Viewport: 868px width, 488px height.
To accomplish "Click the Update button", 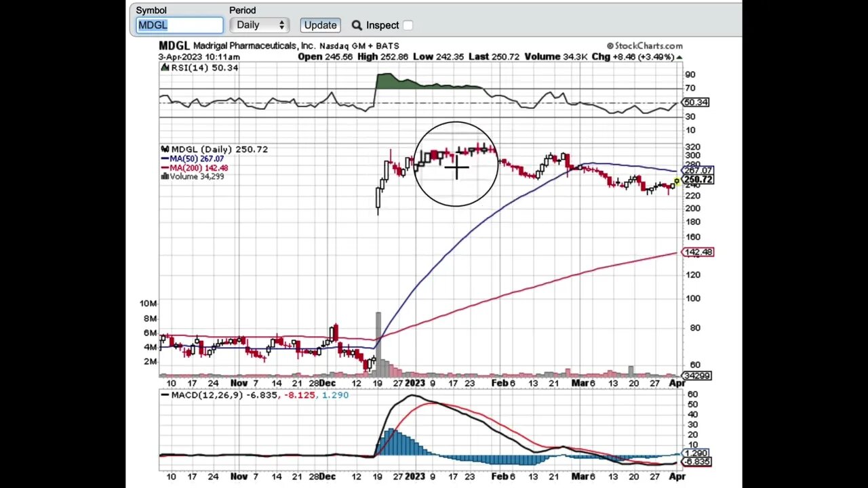I will coord(320,25).
